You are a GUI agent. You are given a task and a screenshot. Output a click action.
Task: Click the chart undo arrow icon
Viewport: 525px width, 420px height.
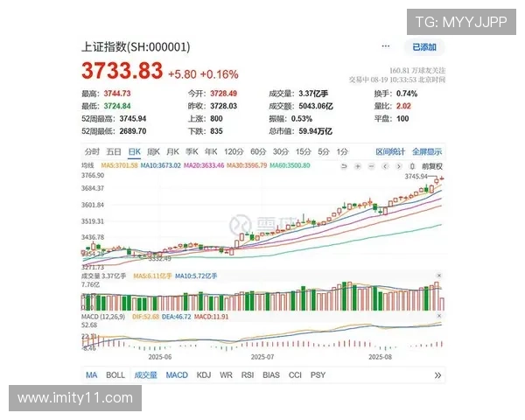(345, 165)
